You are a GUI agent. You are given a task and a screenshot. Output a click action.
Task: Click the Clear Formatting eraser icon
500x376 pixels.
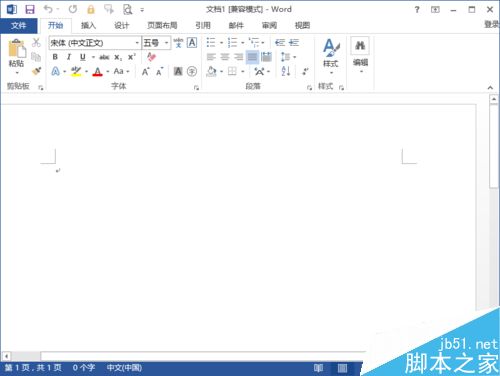152,57
